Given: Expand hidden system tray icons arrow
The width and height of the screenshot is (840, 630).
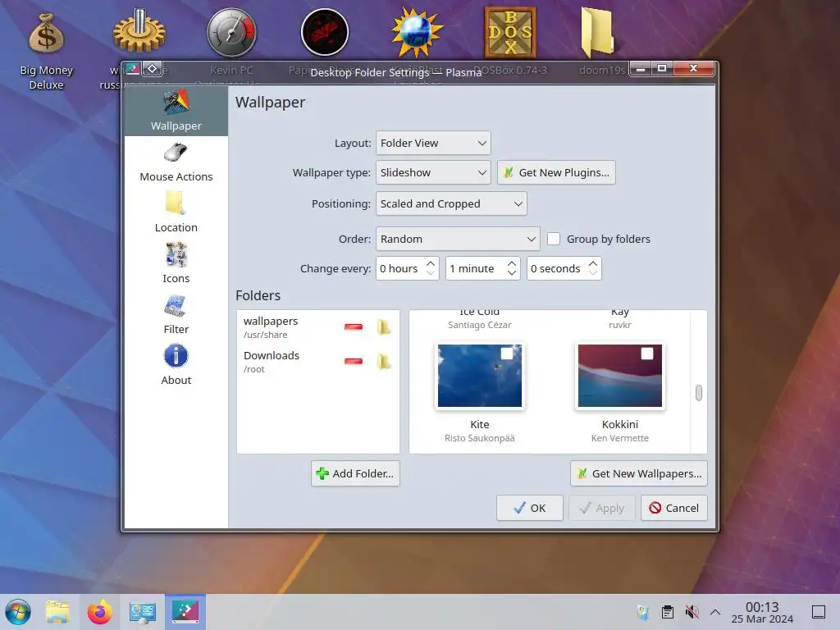Looking at the screenshot, I should (x=715, y=612).
